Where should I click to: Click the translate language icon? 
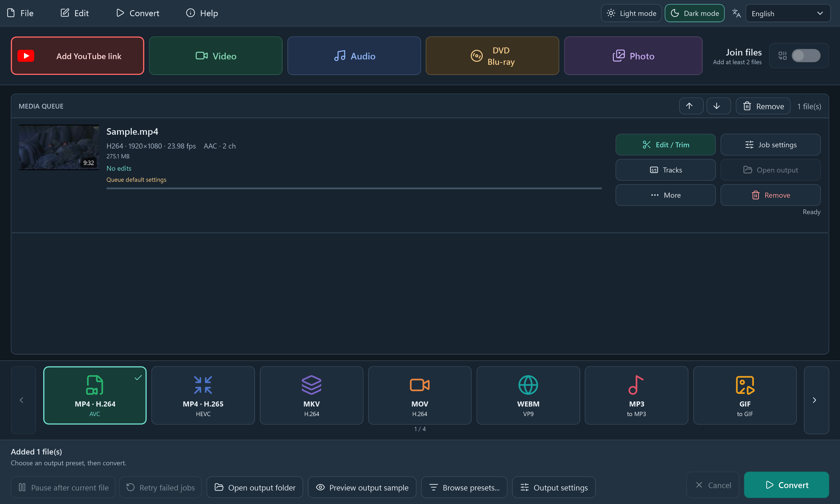coord(736,13)
